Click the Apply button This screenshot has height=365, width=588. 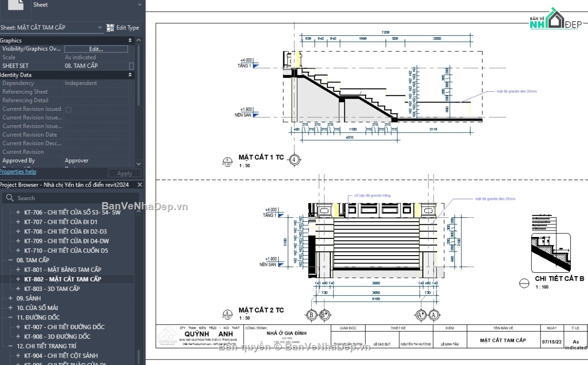[x=124, y=173]
